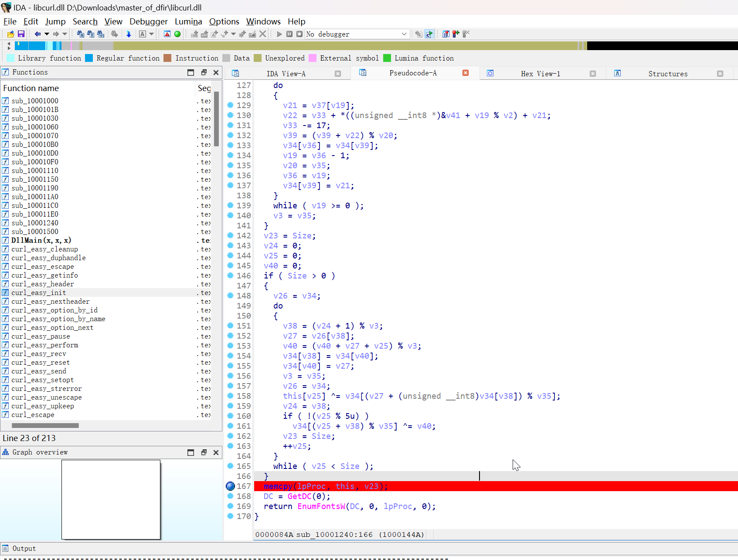Screen dimensions: 738x560
Task: Toggle breakpoint dot on line 142
Action: pos(231,235)
